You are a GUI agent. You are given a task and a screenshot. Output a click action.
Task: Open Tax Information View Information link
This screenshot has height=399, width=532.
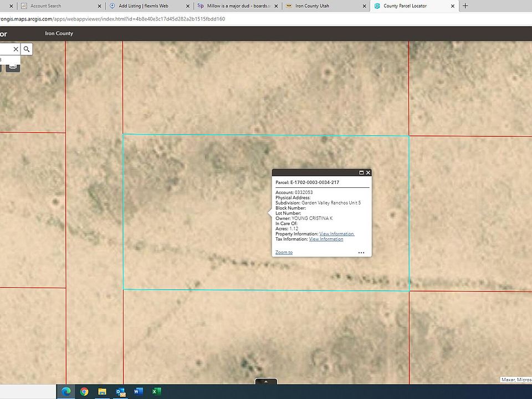pyautogui.click(x=326, y=239)
